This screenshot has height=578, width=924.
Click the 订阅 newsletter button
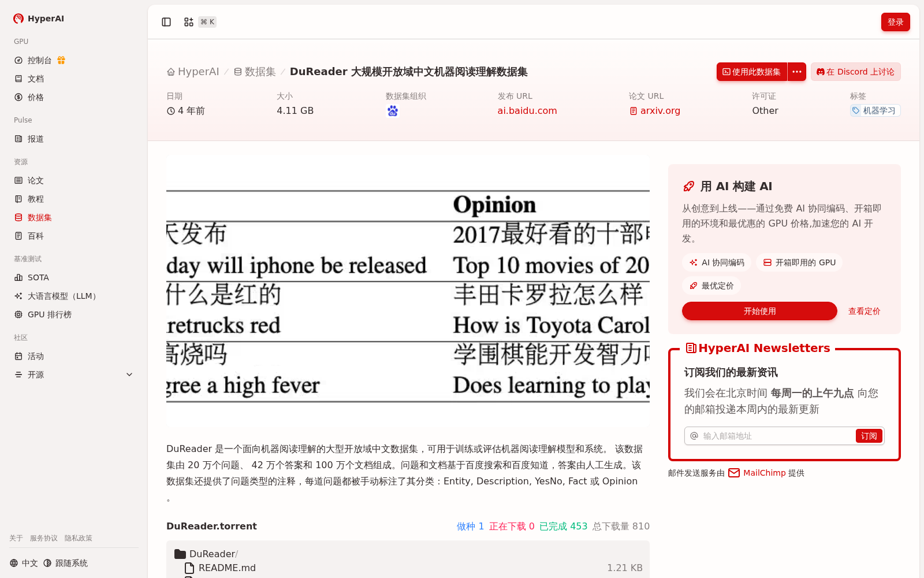point(869,436)
